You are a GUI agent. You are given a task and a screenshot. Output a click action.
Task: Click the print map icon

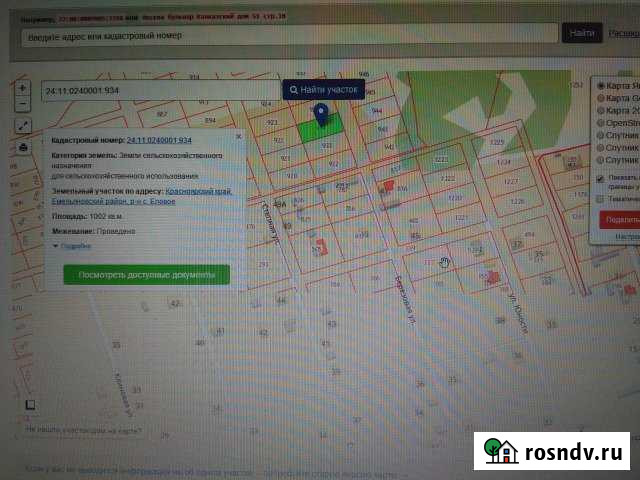pos(22,148)
